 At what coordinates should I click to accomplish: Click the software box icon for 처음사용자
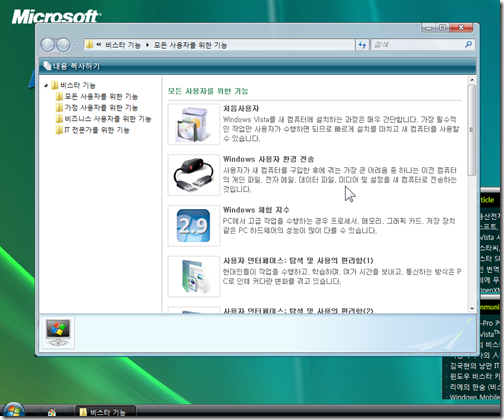[x=194, y=124]
